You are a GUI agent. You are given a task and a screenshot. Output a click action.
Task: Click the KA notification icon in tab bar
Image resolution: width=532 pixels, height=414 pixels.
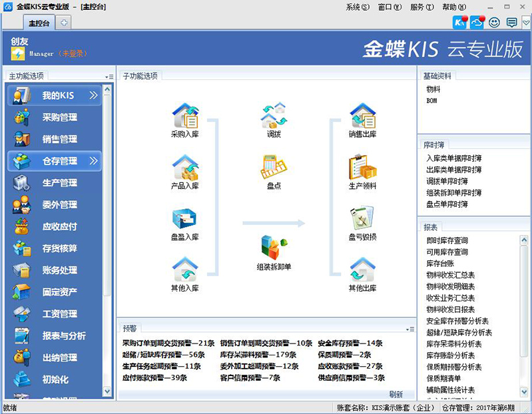459,23
